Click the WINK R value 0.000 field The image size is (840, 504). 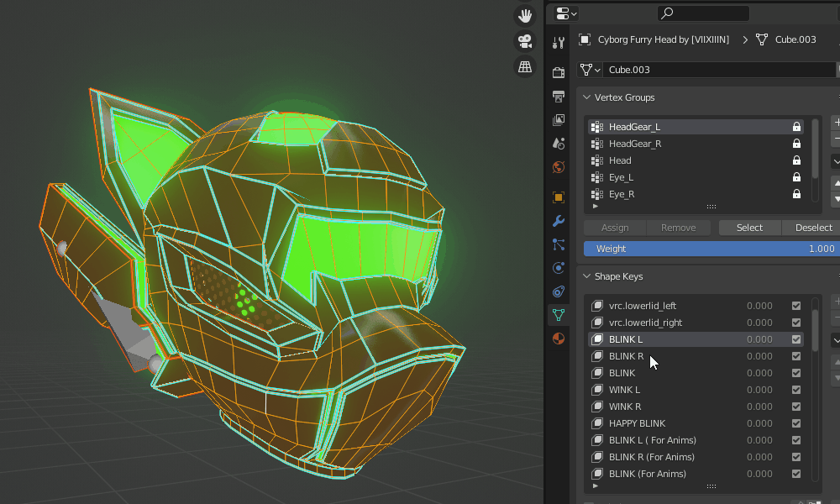tap(759, 407)
